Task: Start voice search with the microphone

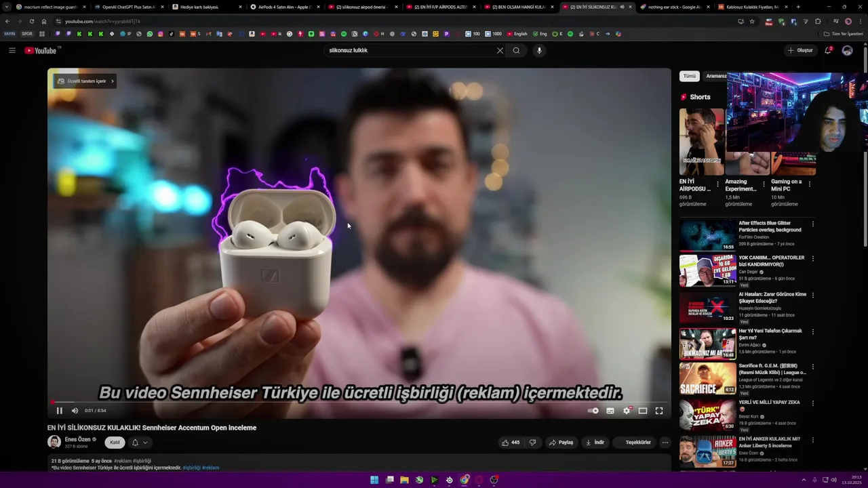Action: (539, 50)
